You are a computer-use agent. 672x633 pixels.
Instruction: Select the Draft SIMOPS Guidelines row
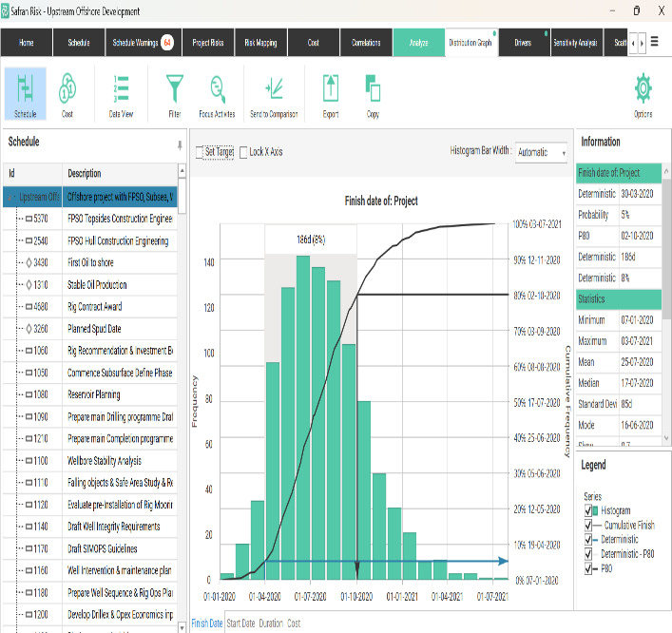coord(90,548)
